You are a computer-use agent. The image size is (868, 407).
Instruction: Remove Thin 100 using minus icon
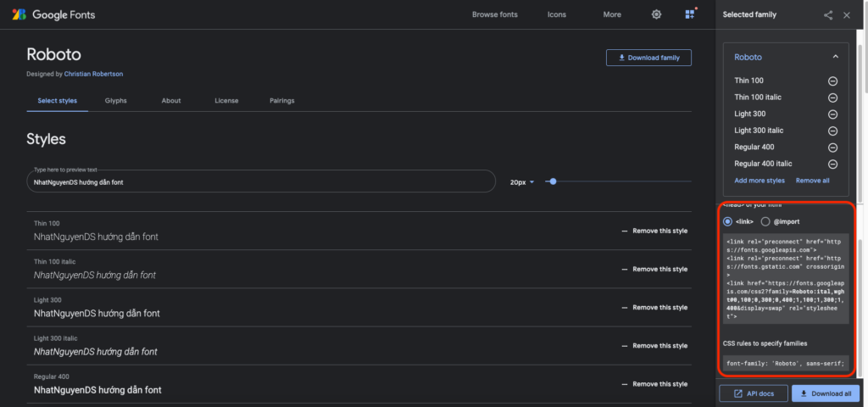pyautogui.click(x=832, y=81)
